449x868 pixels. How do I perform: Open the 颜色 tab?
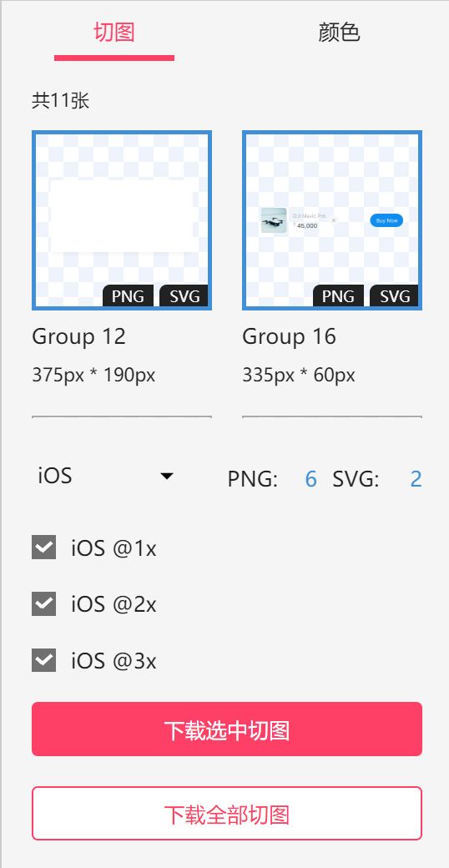[339, 32]
